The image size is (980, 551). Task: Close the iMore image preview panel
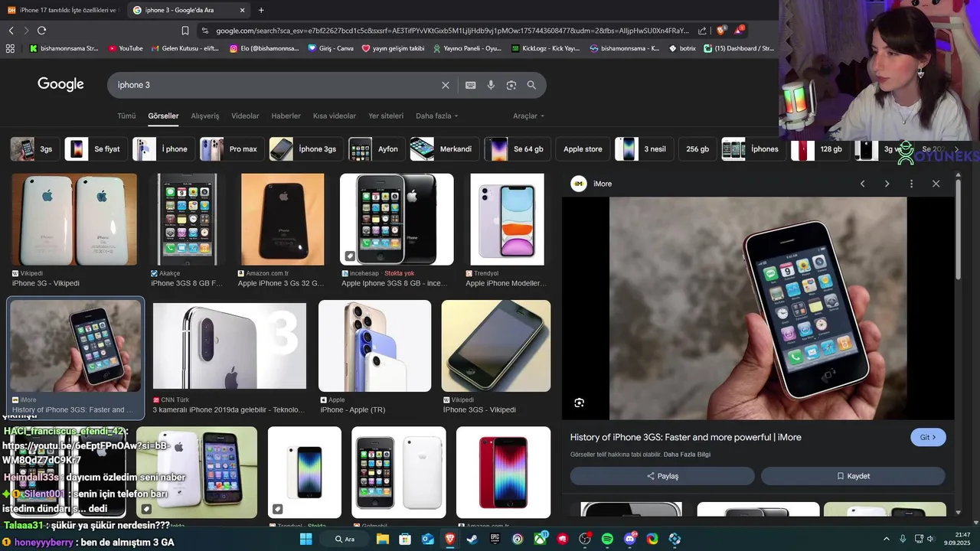click(936, 184)
